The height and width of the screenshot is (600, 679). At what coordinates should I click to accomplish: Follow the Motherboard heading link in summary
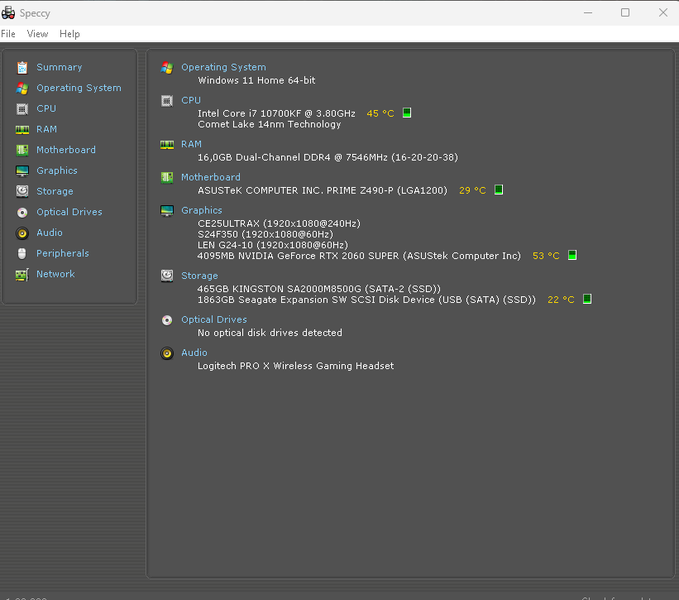(x=211, y=177)
